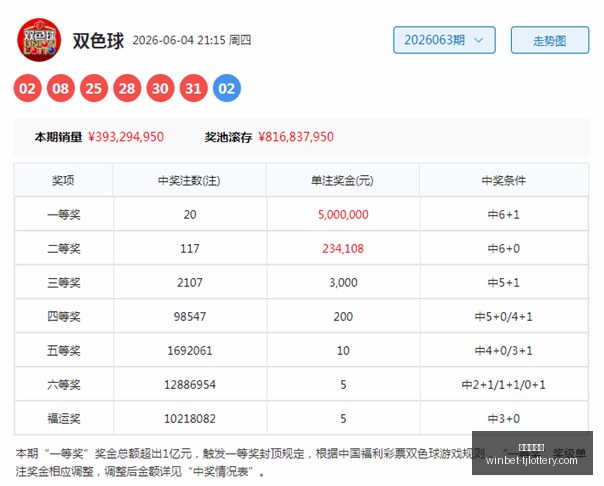Click the first-prize cap footnote paragraph
This screenshot has height=486, width=604.
(x=301, y=462)
